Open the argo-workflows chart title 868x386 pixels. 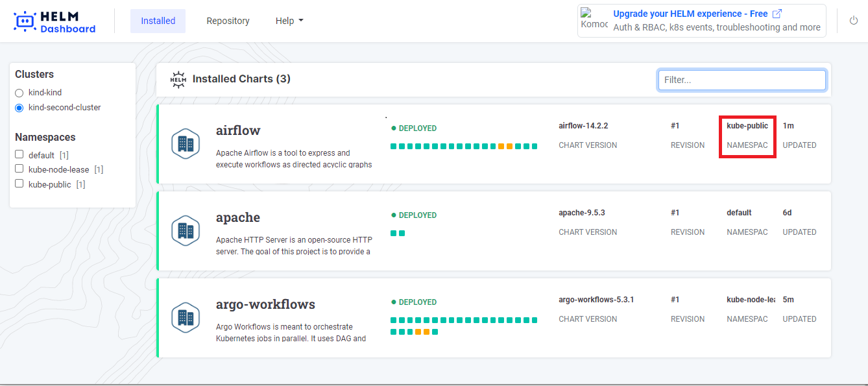(265, 304)
